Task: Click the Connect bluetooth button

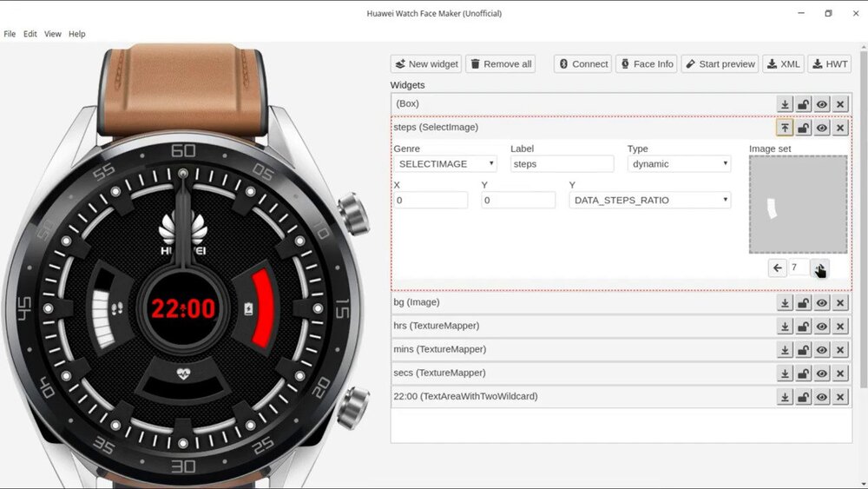Action: pos(582,63)
